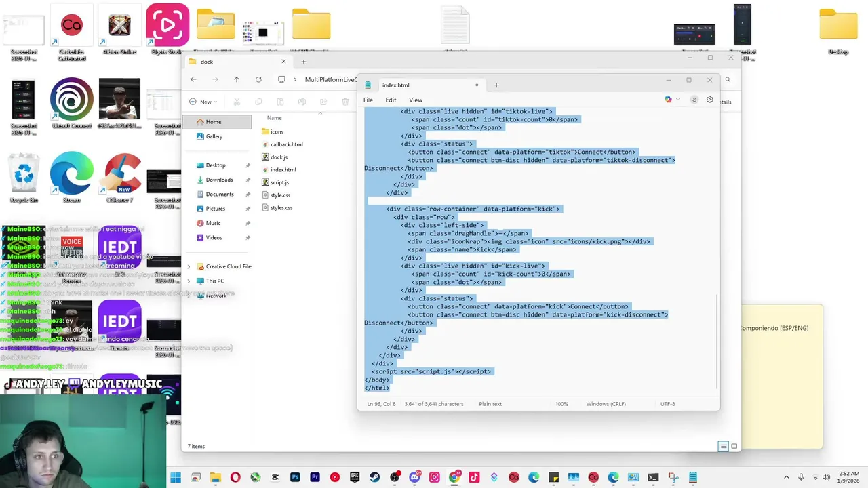The width and height of the screenshot is (868, 488).
Task: Go back in File Explorer
Action: (x=193, y=79)
